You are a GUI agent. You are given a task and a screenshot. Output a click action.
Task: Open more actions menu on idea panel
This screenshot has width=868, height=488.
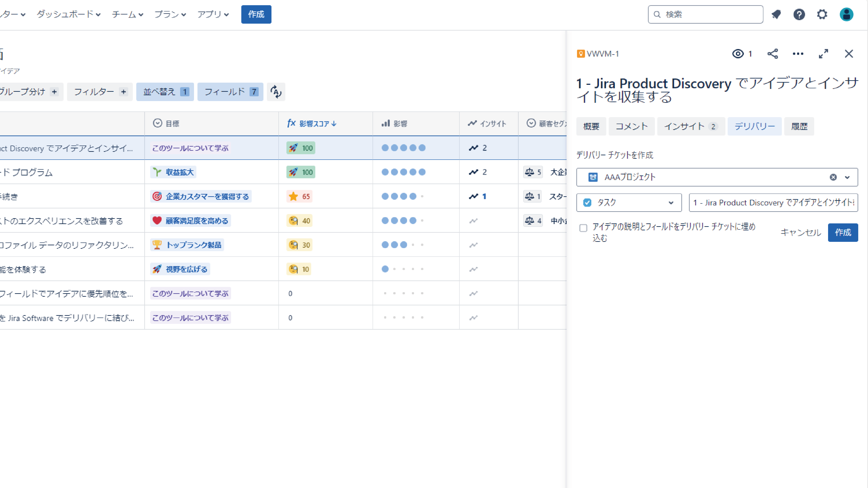tap(798, 54)
